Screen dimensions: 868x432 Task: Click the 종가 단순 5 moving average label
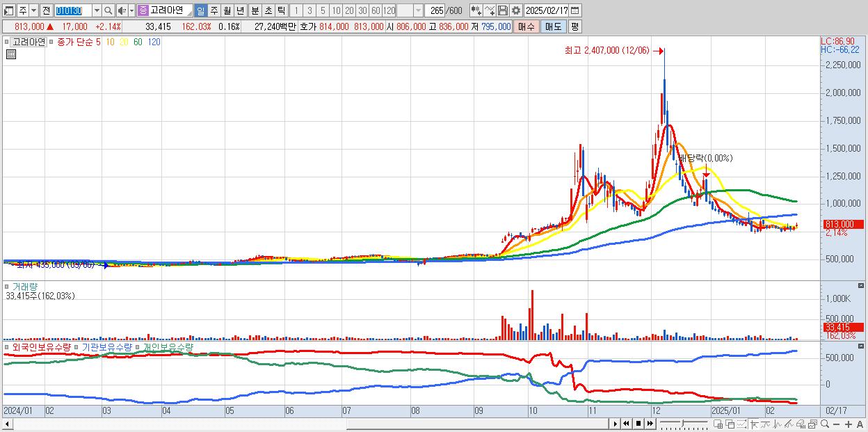[x=79, y=42]
